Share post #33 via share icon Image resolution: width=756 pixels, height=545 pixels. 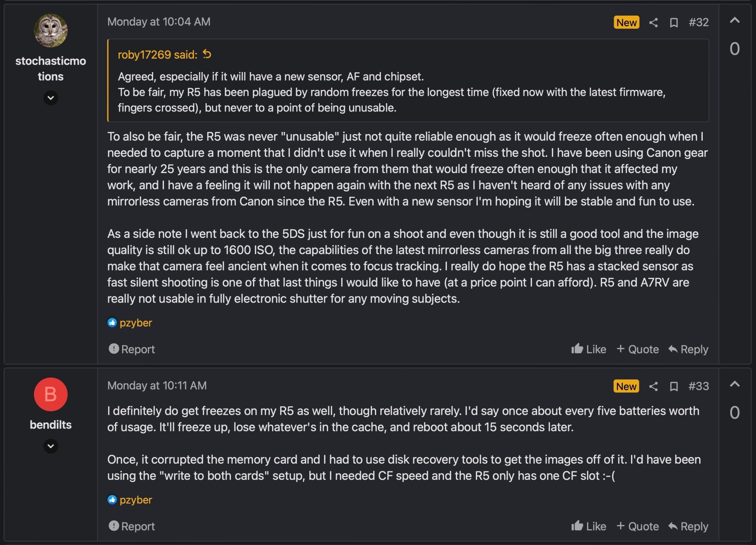(653, 386)
